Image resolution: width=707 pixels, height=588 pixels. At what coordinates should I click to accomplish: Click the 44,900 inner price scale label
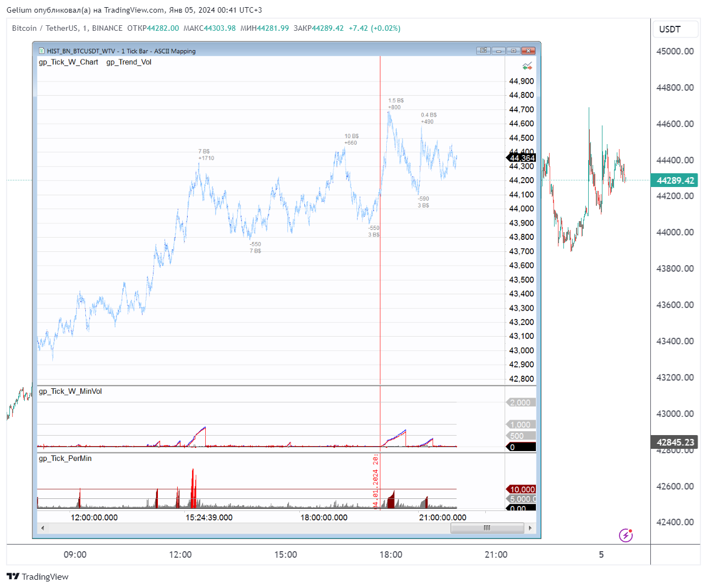coord(522,81)
